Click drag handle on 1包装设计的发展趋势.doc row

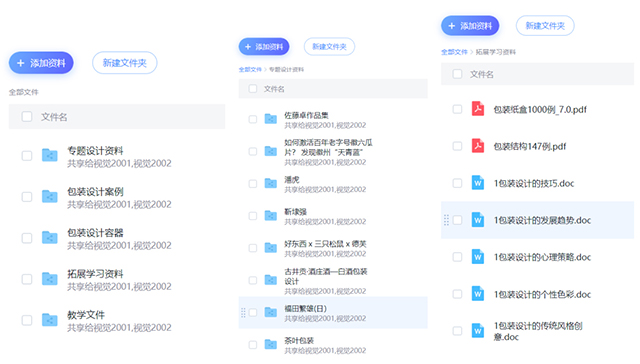446,220
